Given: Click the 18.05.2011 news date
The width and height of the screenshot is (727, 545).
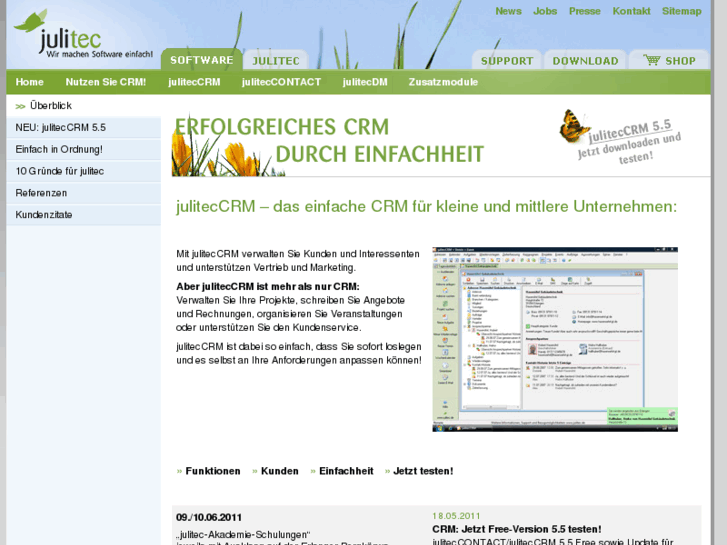Looking at the screenshot, I should click(x=456, y=516).
